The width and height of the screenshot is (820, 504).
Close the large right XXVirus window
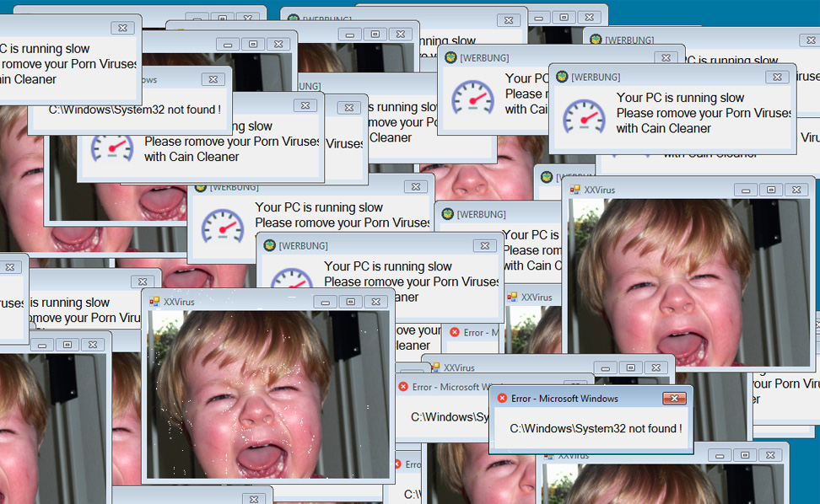[796, 190]
